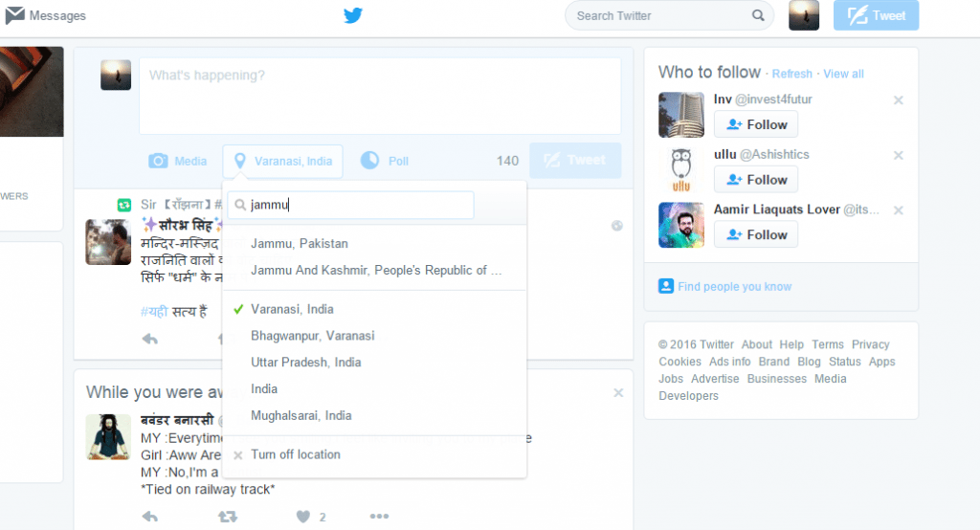Screen dimensions: 980x530
Task: Click the retweet indicator icon beside Sir
Action: (x=124, y=205)
